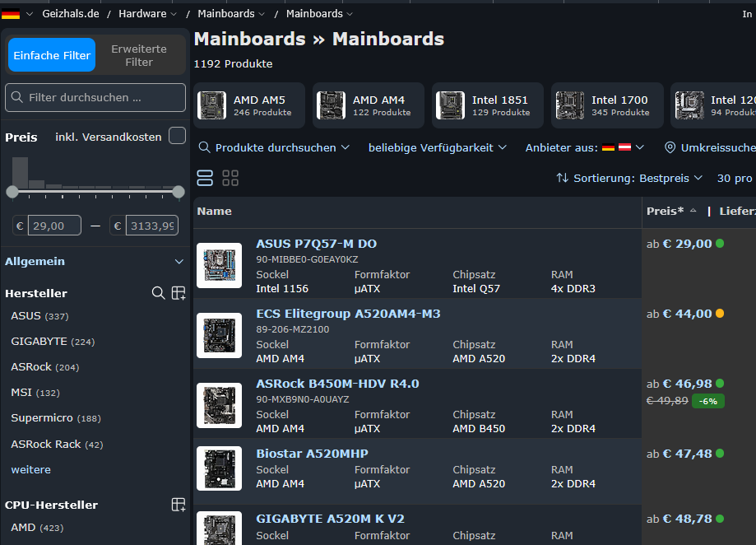Click maximum price slider handle
Image resolution: width=756 pixels, height=545 pixels.
[179, 192]
